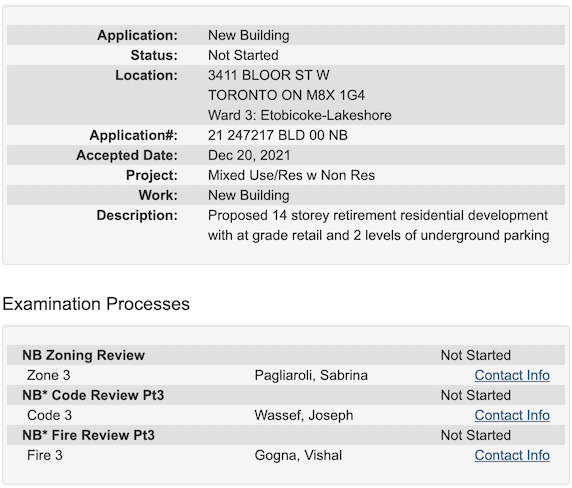Click the examiner name Gogna, Vishal
The width and height of the screenshot is (572, 488).
pyautogui.click(x=298, y=455)
